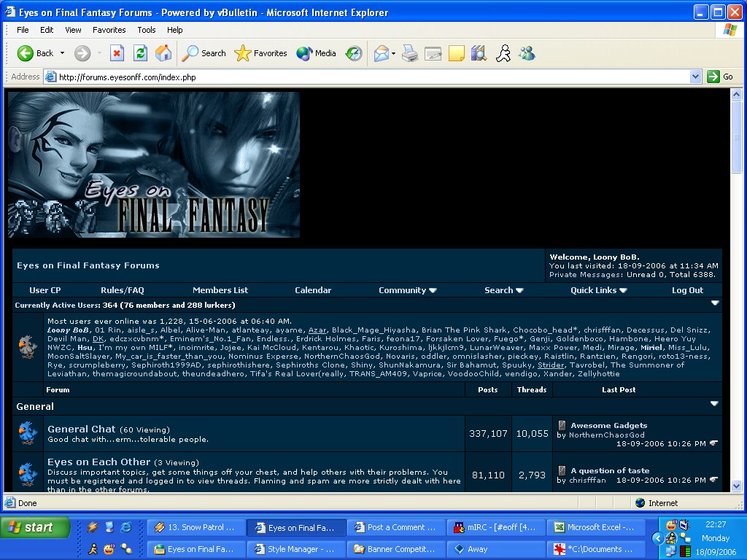Viewport: 747px width, 560px height.
Task: Go to last post icon in General Chat row
Action: point(713,443)
